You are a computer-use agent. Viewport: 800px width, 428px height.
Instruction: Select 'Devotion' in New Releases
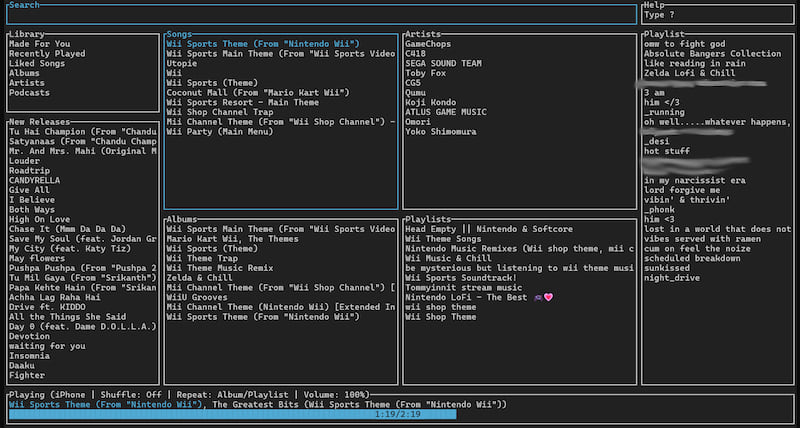[x=30, y=336]
